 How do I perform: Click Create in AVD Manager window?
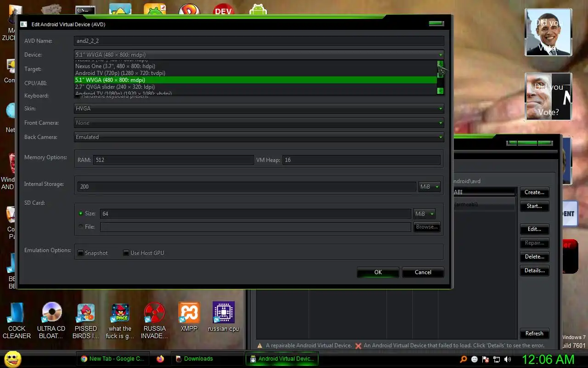click(x=534, y=192)
